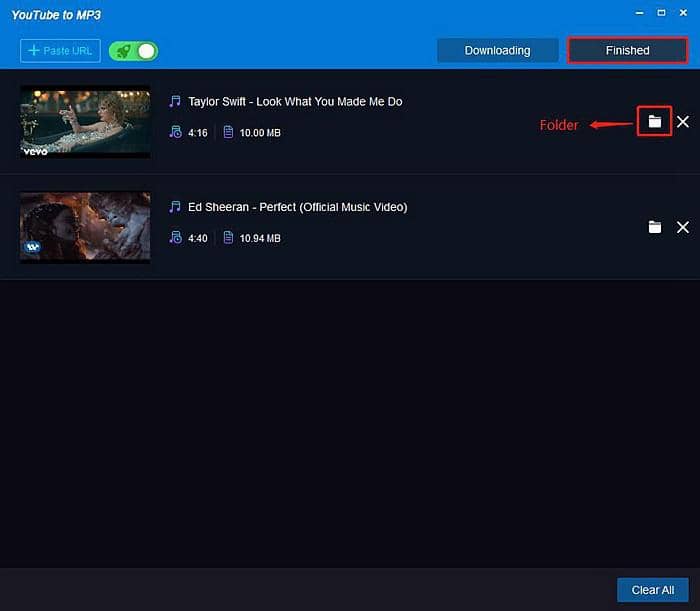
Task: Click the Paste URL button
Action: 60,51
